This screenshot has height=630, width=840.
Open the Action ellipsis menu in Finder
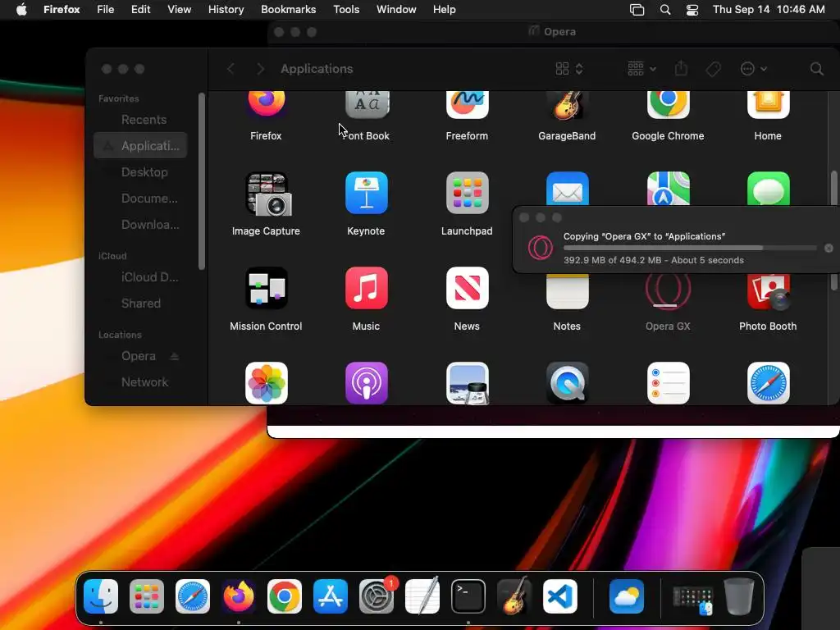coord(753,69)
